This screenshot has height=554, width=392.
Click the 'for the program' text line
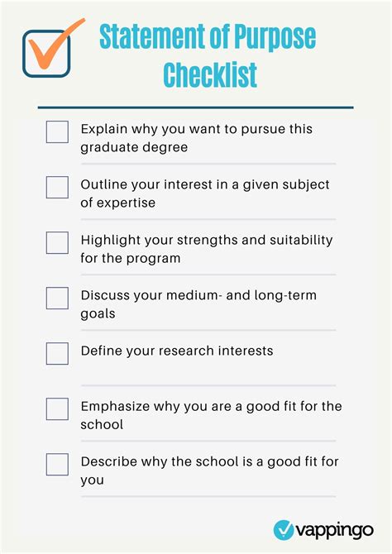click(131, 258)
